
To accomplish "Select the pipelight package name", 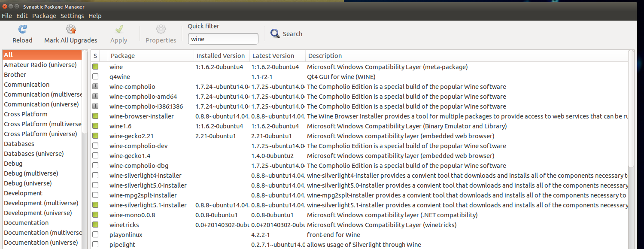I will click(122, 245).
